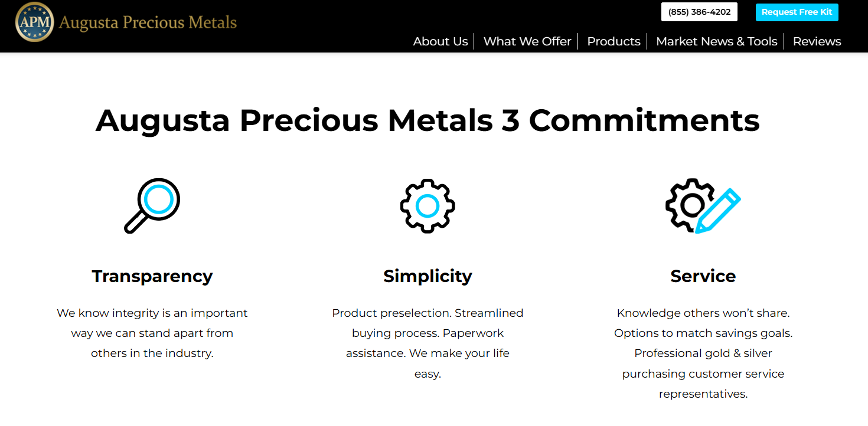Viewport: 868px width, 426px height.
Task: Click the Simplicity heading
Action: 428,276
